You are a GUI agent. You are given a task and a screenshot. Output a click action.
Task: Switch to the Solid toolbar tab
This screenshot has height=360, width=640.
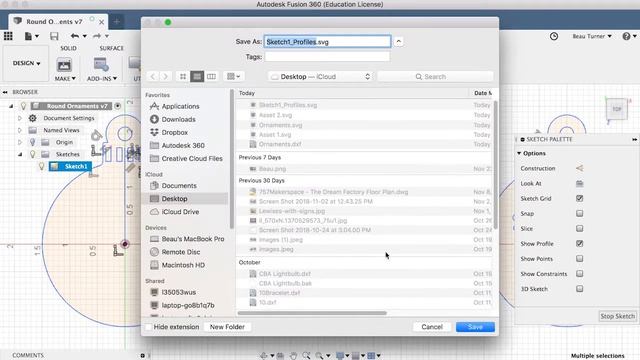tap(68, 48)
